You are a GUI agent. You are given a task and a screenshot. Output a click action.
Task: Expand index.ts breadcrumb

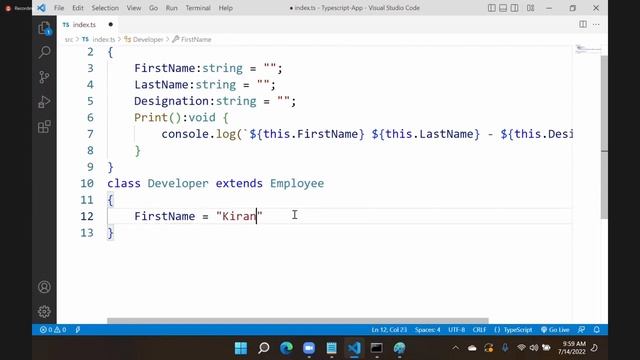[98, 40]
